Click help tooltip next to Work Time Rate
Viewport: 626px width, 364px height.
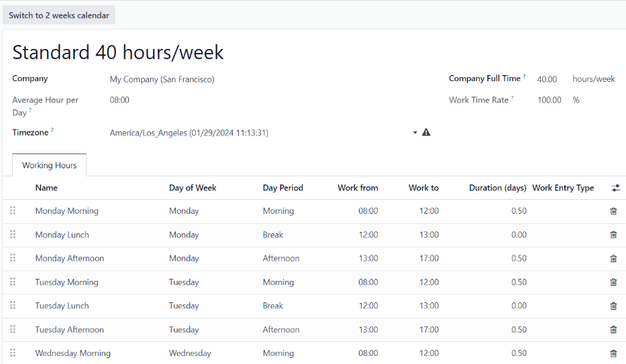click(x=513, y=98)
